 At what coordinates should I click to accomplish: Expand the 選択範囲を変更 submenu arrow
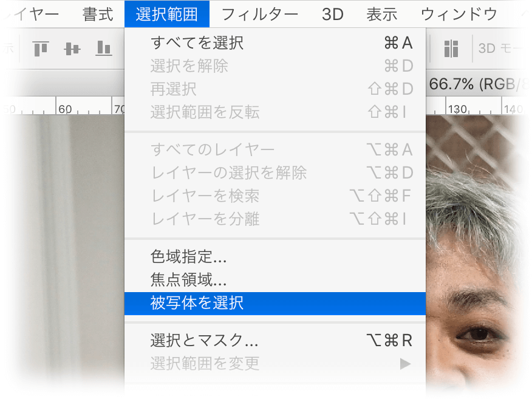click(x=405, y=364)
